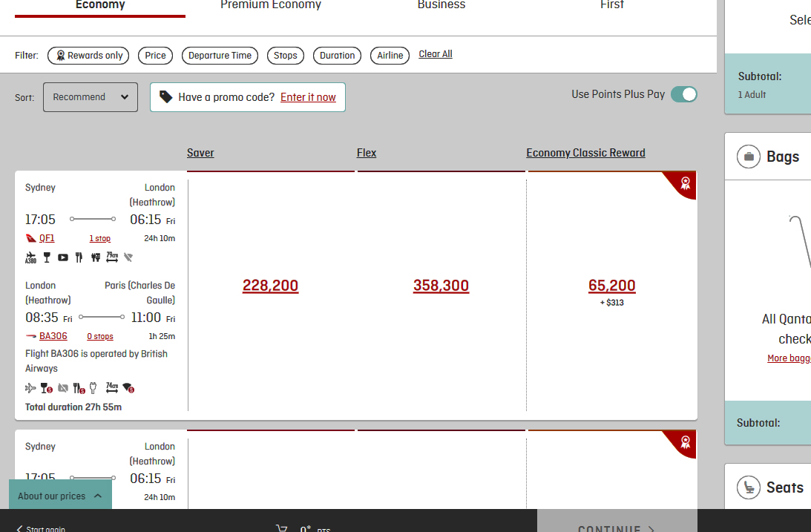Switch to the Premium Economy tab
This screenshot has height=532, width=811.
271,5
